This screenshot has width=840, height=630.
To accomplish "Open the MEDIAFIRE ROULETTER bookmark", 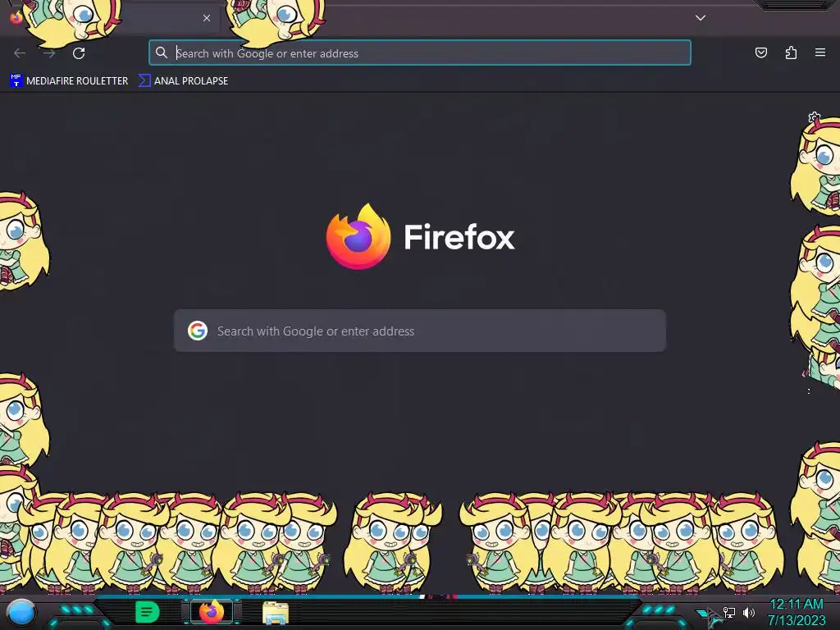I will [69, 81].
